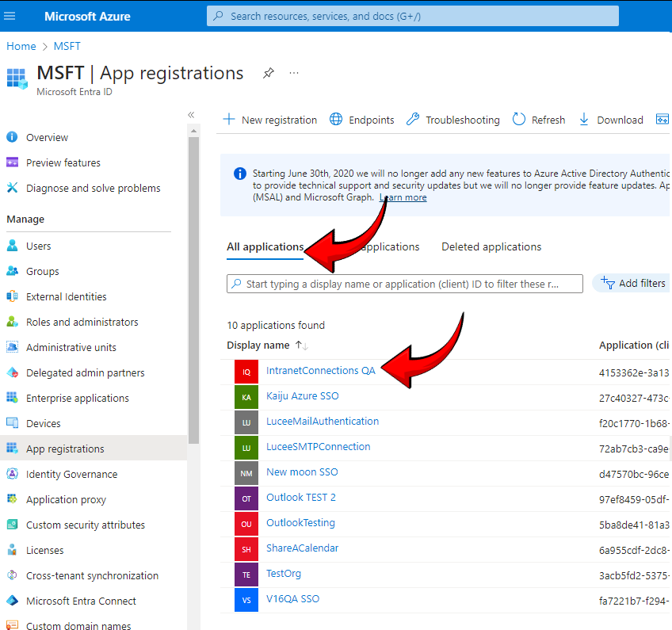672x630 pixels.
Task: Open the ellipsis more options menu
Action: (x=293, y=73)
